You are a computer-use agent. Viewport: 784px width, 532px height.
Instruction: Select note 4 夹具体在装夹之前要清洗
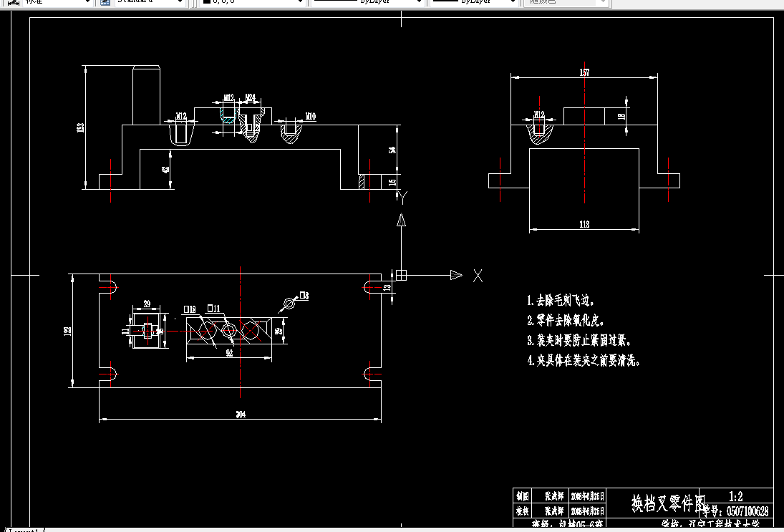coord(584,360)
